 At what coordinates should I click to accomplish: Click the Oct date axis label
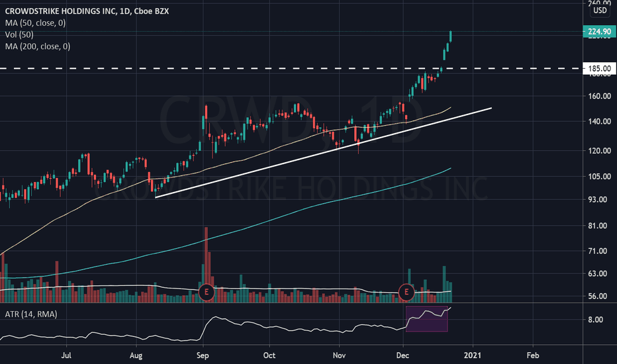[269, 355]
